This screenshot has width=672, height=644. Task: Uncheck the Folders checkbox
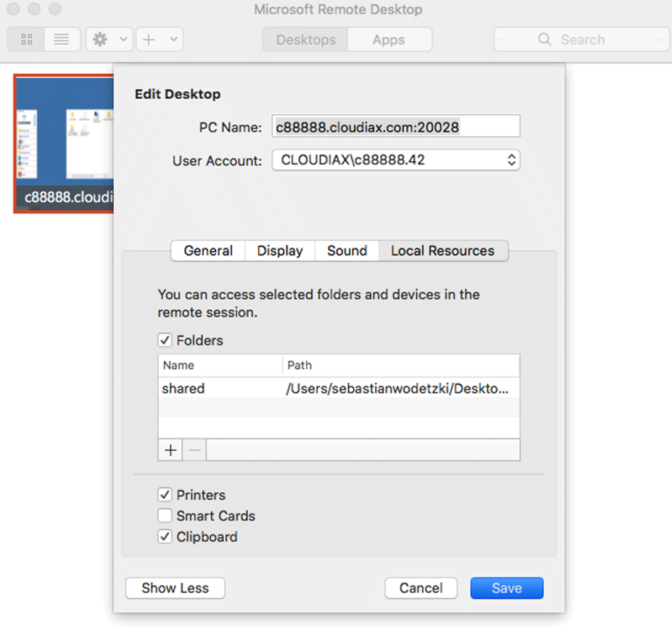pos(165,340)
